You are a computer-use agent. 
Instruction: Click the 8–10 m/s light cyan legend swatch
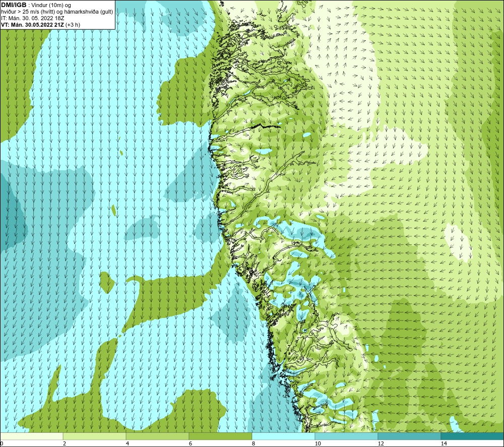283,436
